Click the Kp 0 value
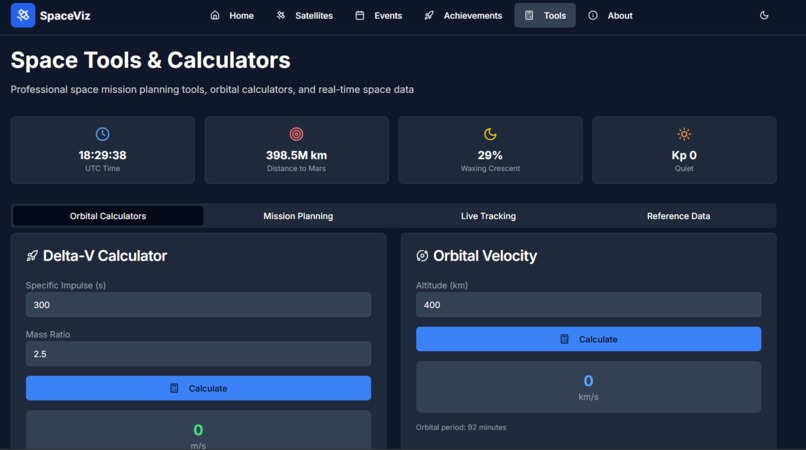This screenshot has height=450, width=806. (684, 155)
